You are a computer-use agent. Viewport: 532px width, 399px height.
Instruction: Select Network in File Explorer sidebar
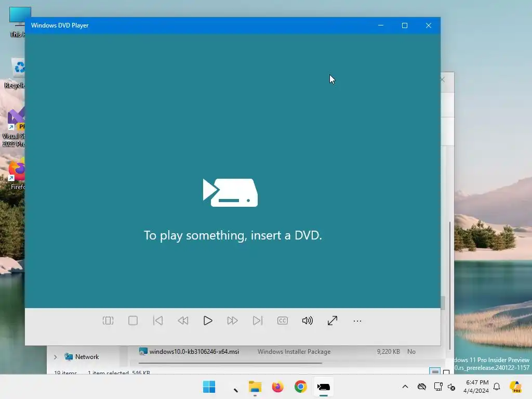82,357
